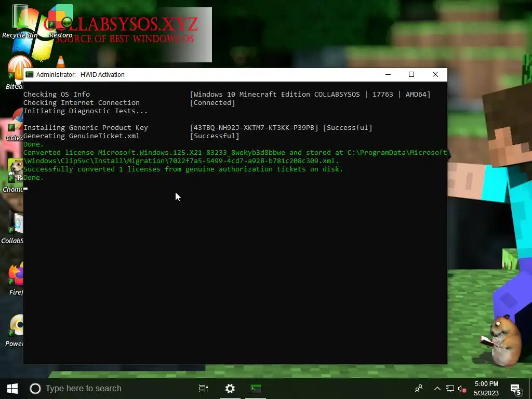Click the Cortana circle icon
The width and height of the screenshot is (532, 399).
click(35, 389)
